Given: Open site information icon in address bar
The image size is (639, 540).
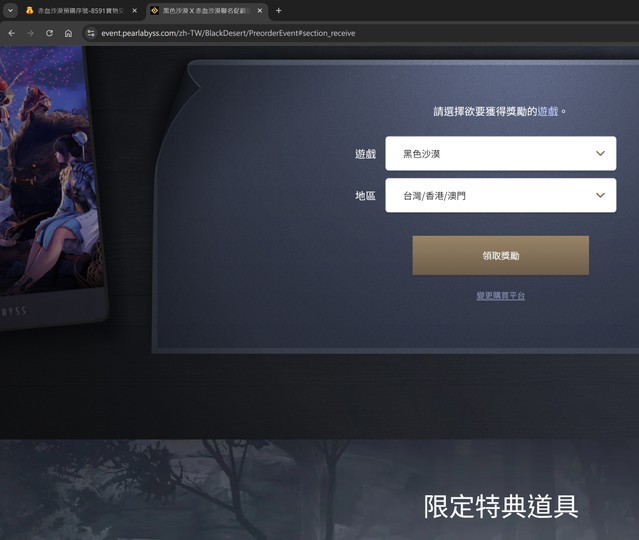Looking at the screenshot, I should (90, 33).
